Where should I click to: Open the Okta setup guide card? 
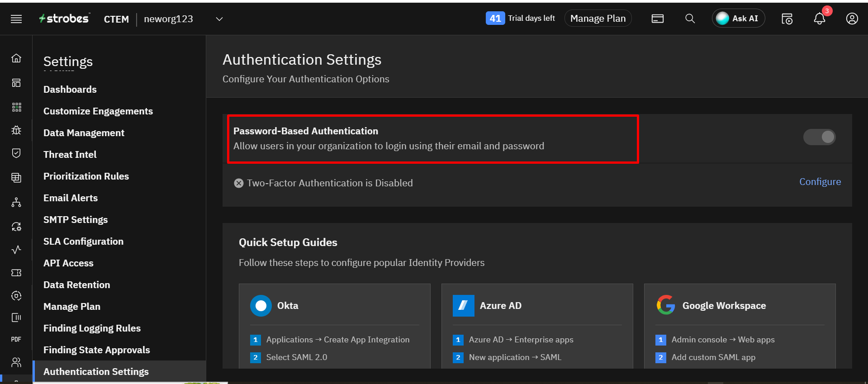[334, 306]
